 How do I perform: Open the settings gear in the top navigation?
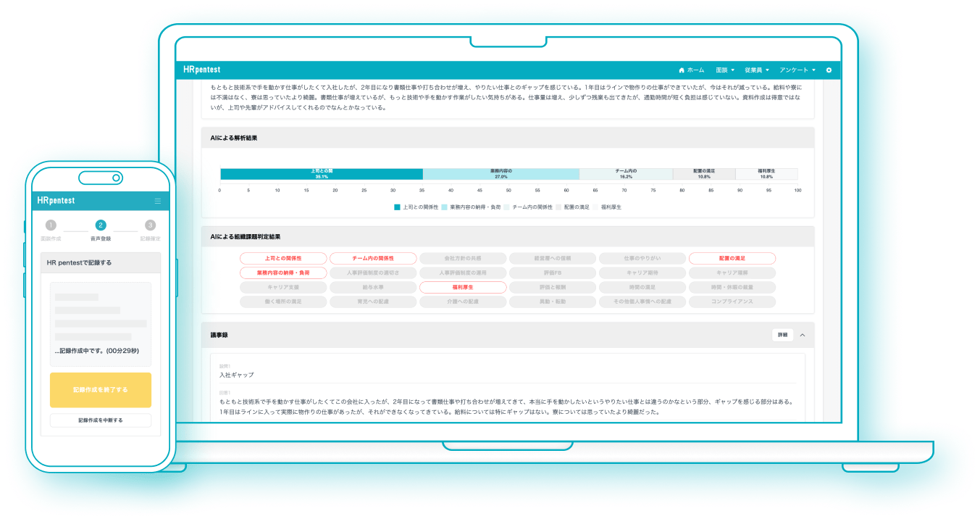829,70
